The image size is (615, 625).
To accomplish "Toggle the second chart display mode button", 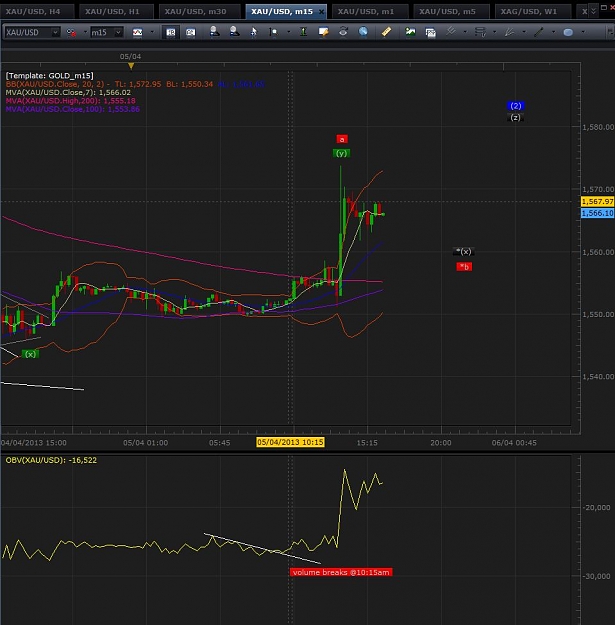I will pos(191,32).
